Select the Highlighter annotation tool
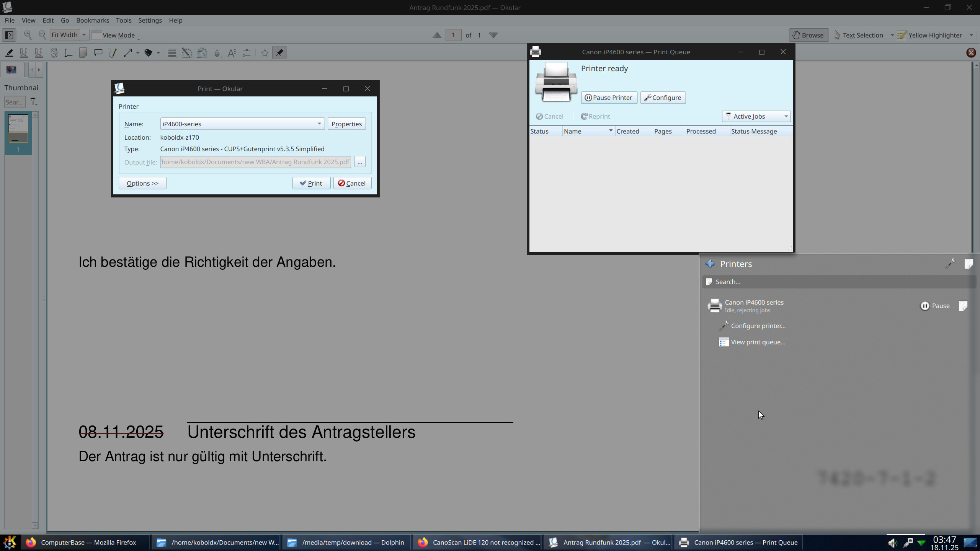Screen dimensions: 980x551 9,53
